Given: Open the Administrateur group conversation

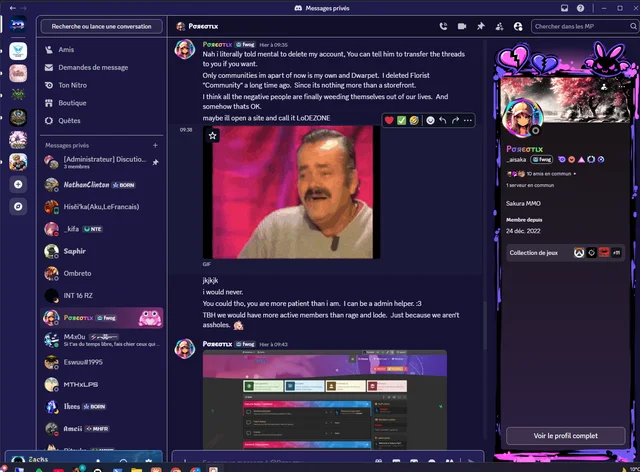Looking at the screenshot, I should click(101, 162).
